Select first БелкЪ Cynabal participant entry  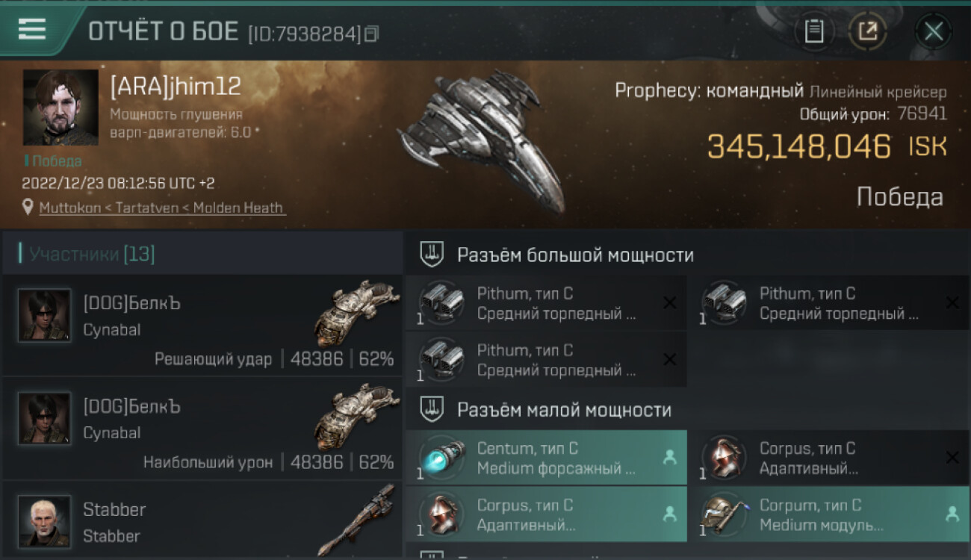[202, 325]
